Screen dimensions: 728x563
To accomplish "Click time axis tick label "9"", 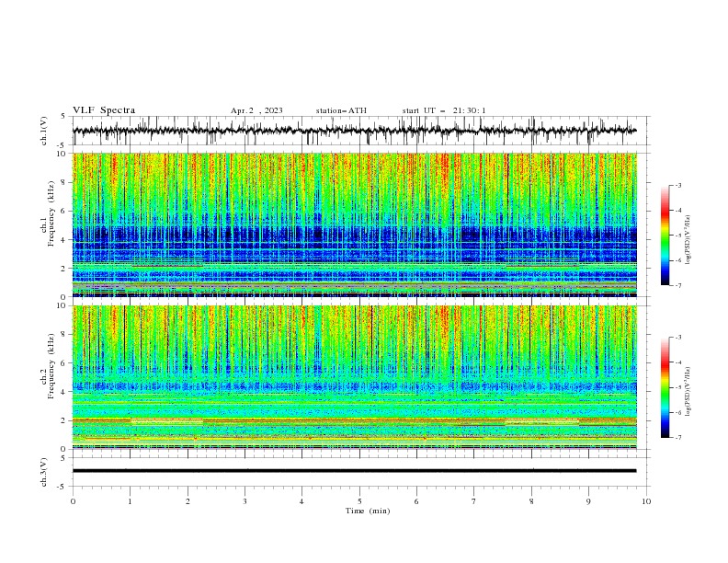I will [x=588, y=501].
